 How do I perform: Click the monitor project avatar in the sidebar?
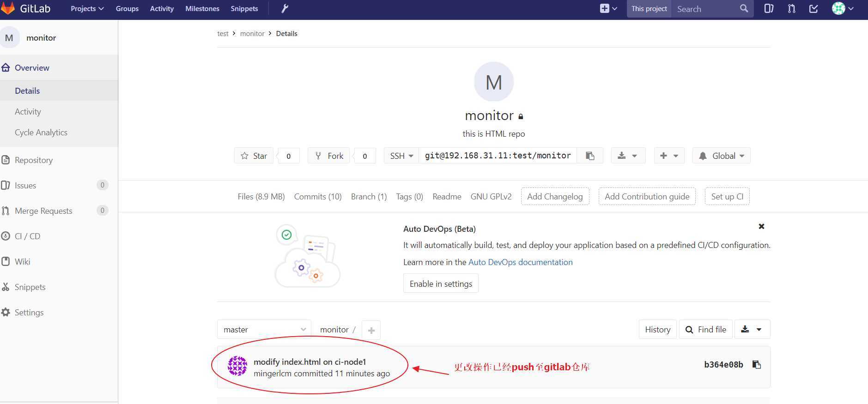tap(9, 38)
